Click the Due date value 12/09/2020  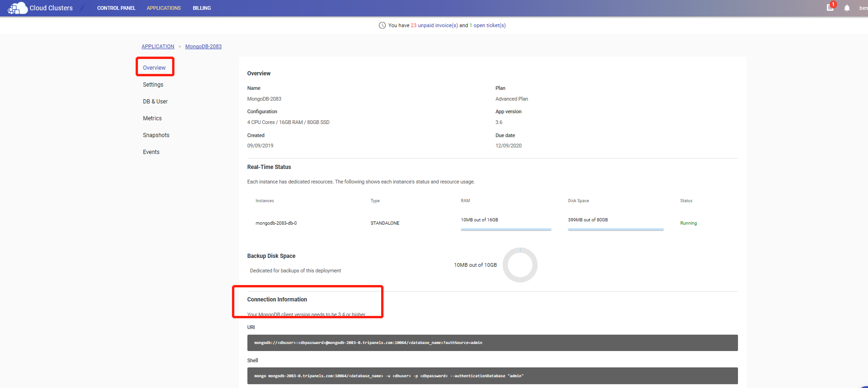click(508, 146)
